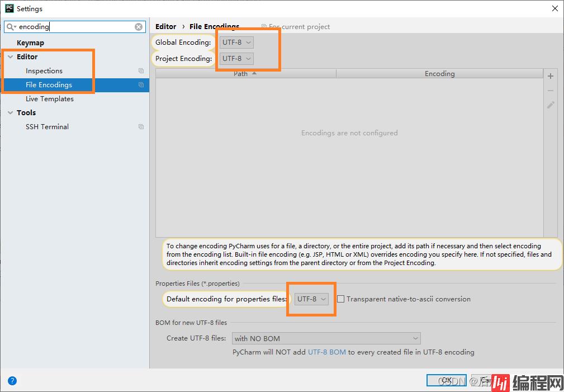Viewport: 564px width, 392px height.
Task: Open the Keymap settings page
Action: pyautogui.click(x=30, y=43)
